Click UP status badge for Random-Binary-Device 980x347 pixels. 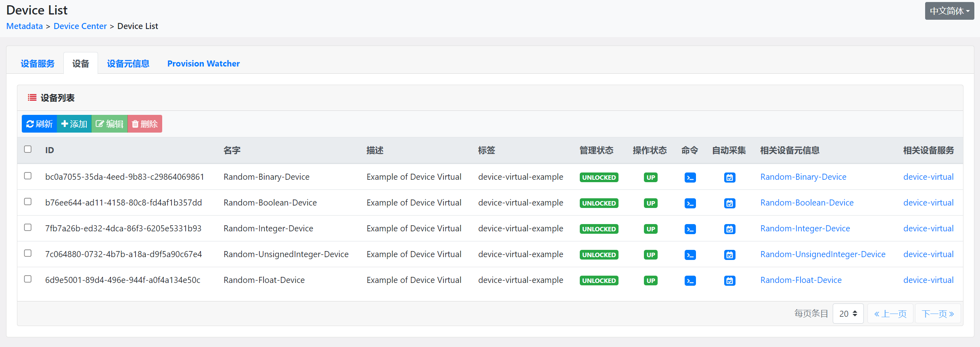(x=650, y=177)
